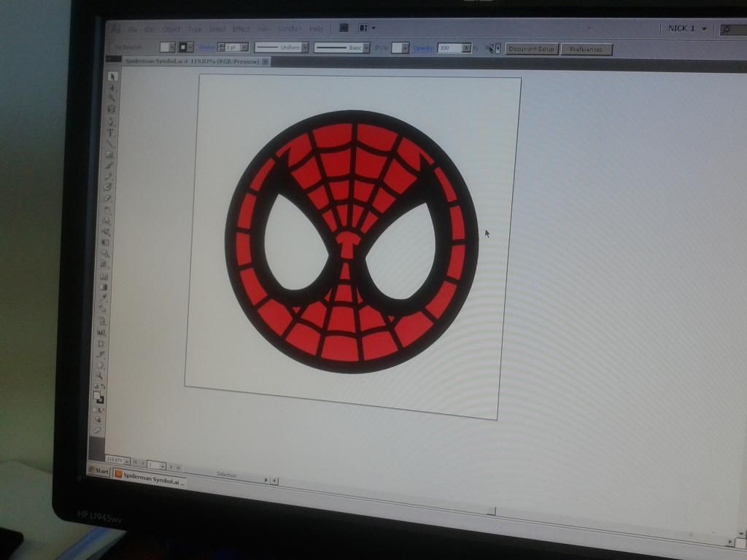Viewport: 747px width, 560px height.
Task: Click the Fill color box in toolbox
Action: coord(97,395)
